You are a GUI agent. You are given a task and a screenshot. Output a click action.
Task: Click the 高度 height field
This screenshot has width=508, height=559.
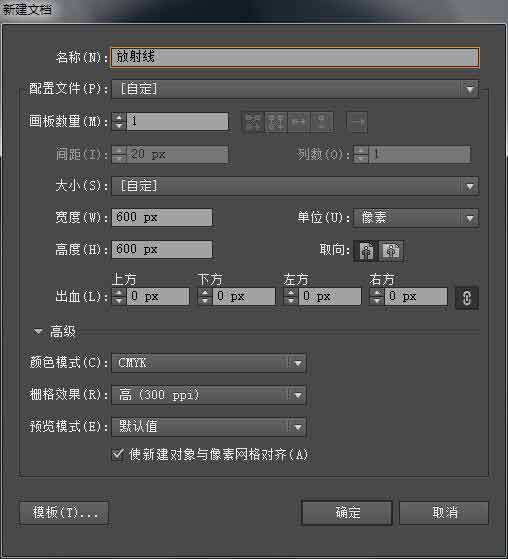(x=162, y=249)
